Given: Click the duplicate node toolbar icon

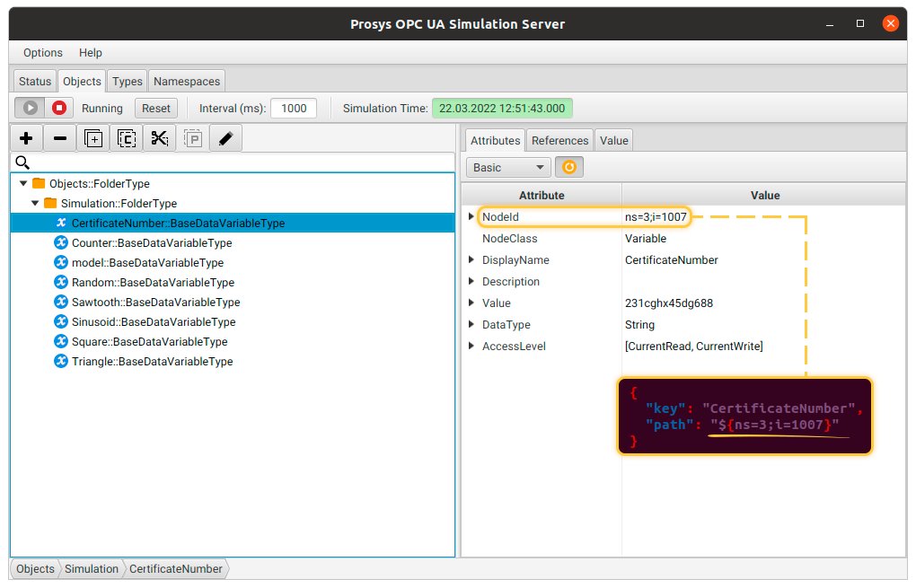Looking at the screenshot, I should (x=93, y=138).
